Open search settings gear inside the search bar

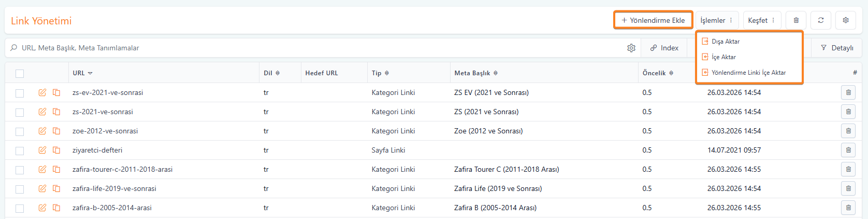click(631, 48)
